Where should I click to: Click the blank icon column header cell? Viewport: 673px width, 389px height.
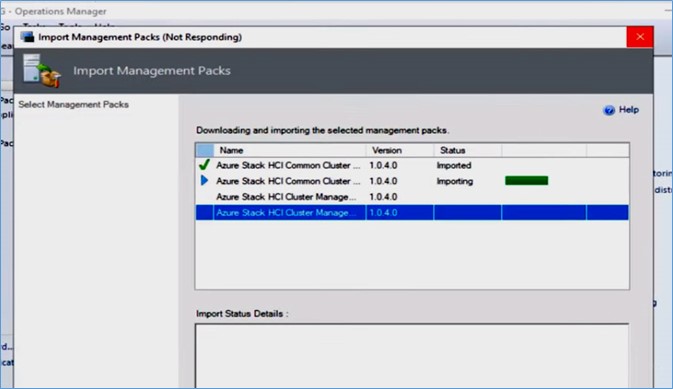click(205, 150)
